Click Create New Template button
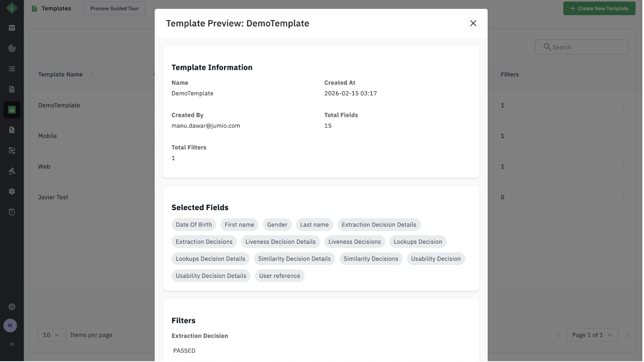This screenshot has width=644, height=362. pos(600,9)
